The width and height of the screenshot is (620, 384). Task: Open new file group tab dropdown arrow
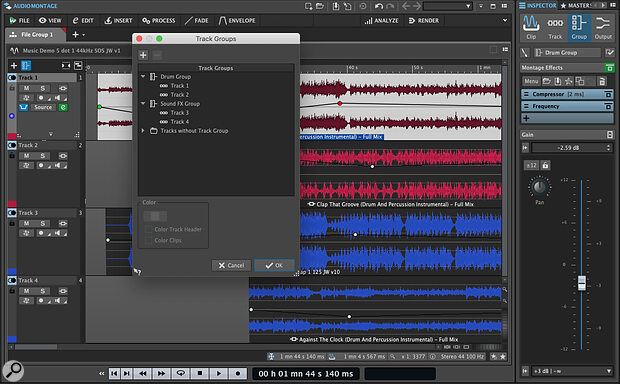pos(83,35)
